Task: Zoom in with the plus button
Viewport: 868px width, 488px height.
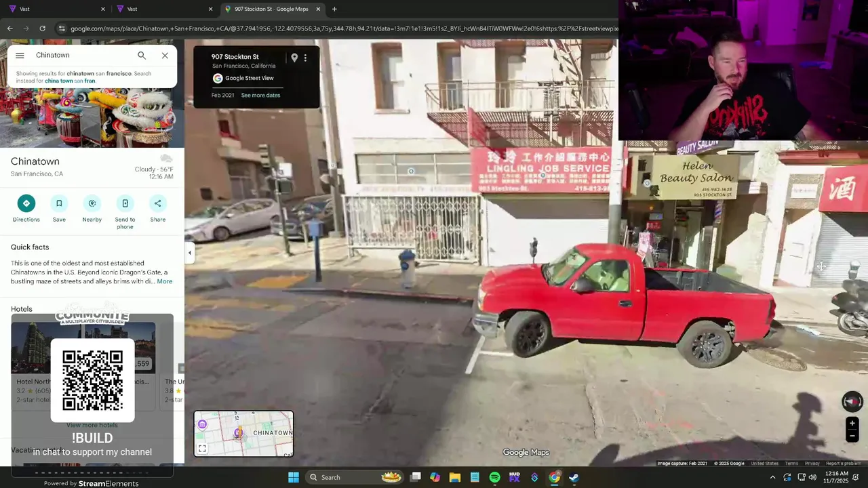Action: point(852,424)
